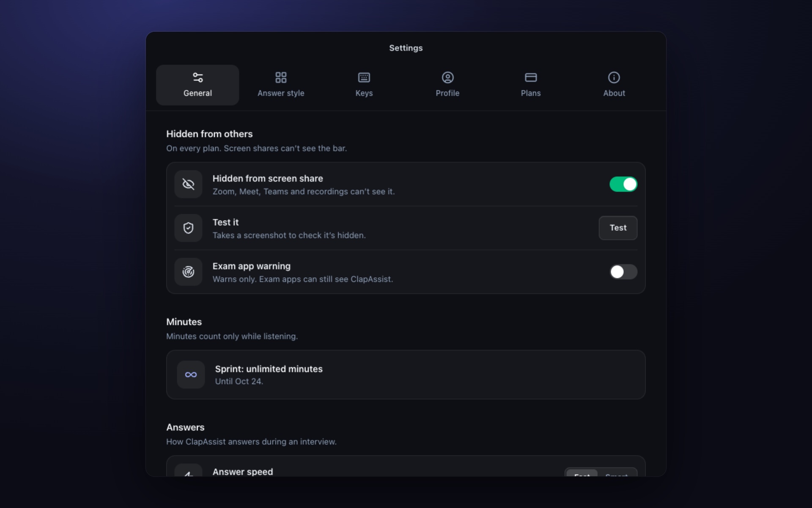This screenshot has height=508, width=812.
Task: Open the Answer style tab
Action: 281,85
